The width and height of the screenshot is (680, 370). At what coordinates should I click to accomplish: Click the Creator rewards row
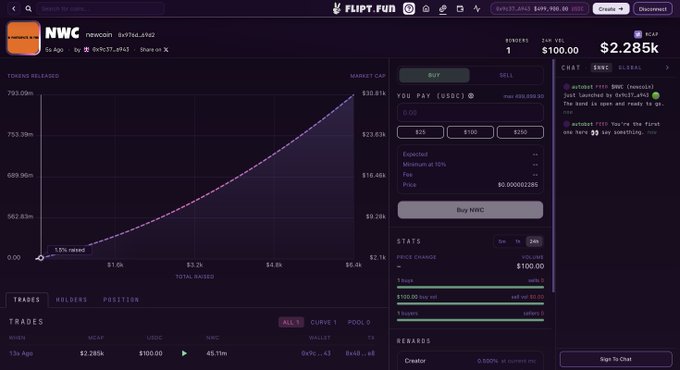(470, 360)
